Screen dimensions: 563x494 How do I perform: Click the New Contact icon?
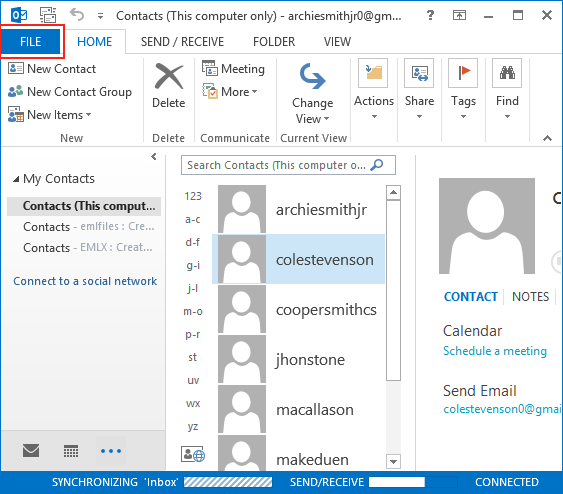point(16,68)
